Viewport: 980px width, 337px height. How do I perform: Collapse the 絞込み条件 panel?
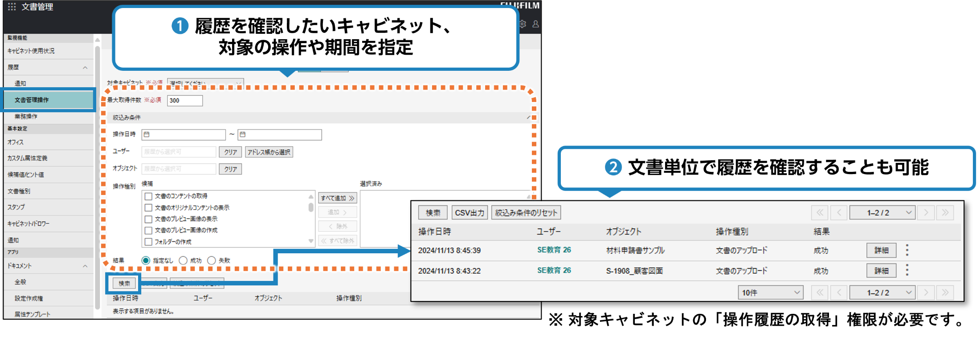[529, 118]
